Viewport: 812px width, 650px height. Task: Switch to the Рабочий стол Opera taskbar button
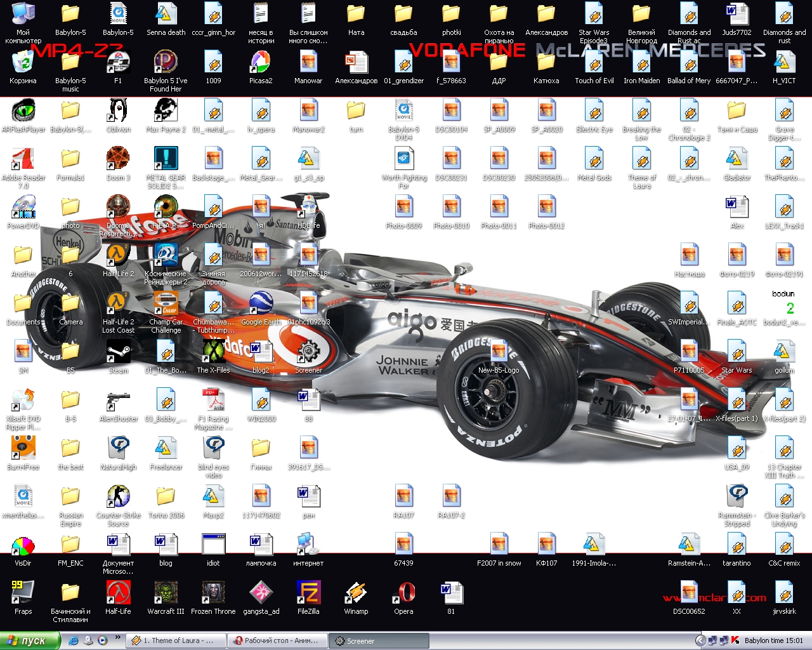pyautogui.click(x=277, y=641)
